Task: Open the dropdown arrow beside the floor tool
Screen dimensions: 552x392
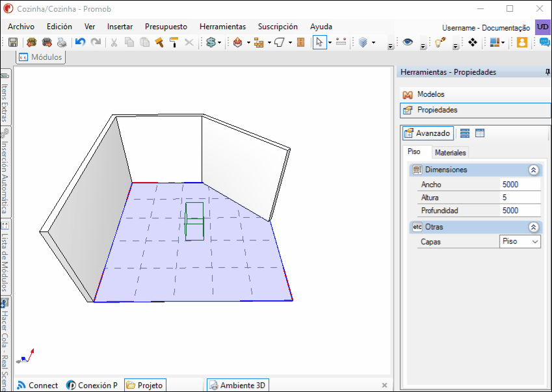Action: (290, 42)
